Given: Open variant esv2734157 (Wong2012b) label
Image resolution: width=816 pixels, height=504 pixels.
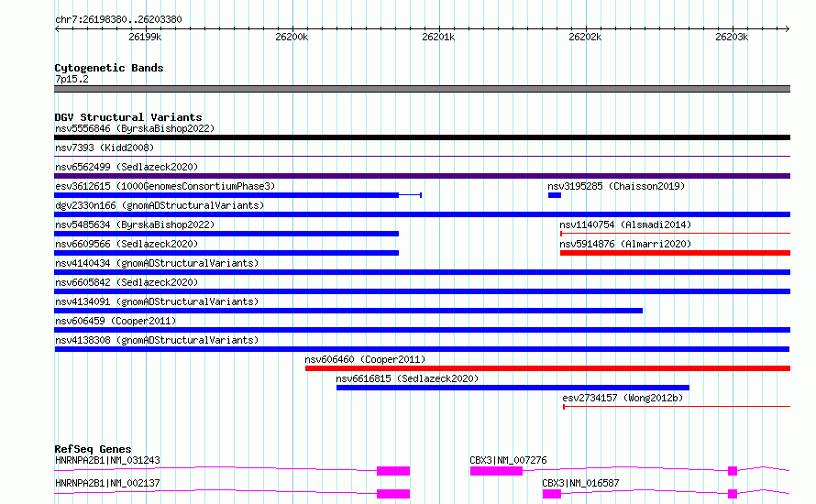Looking at the screenshot, I should (623, 398).
